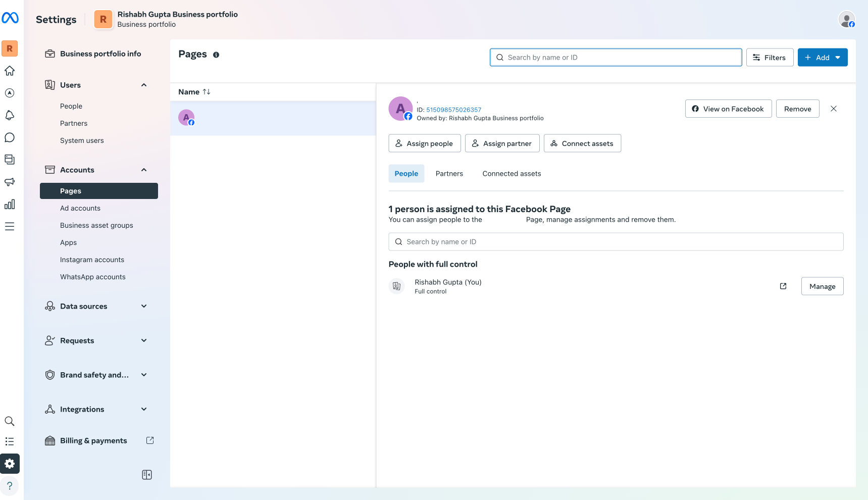
Task: Open the All tools hamburger icon
Action: [10, 226]
